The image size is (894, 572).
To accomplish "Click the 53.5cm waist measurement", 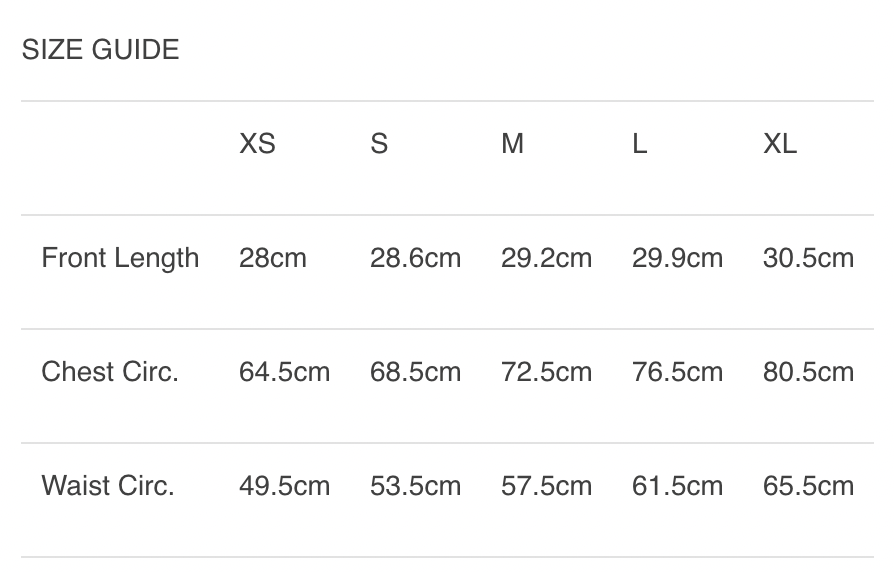I will [x=415, y=486].
